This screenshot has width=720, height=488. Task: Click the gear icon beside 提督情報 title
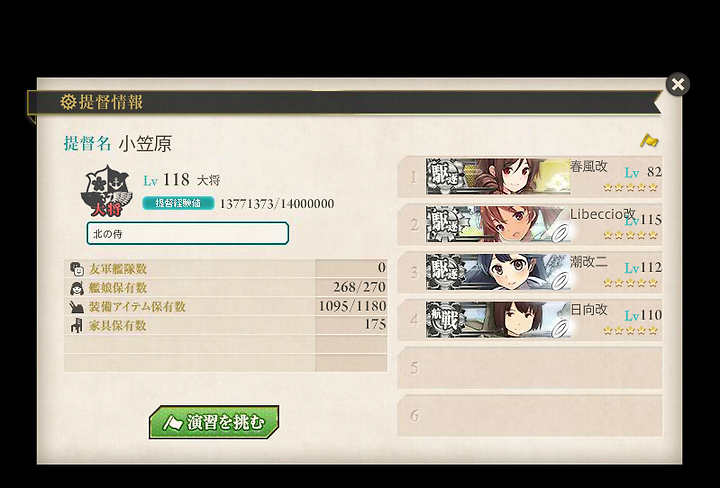pos(68,101)
